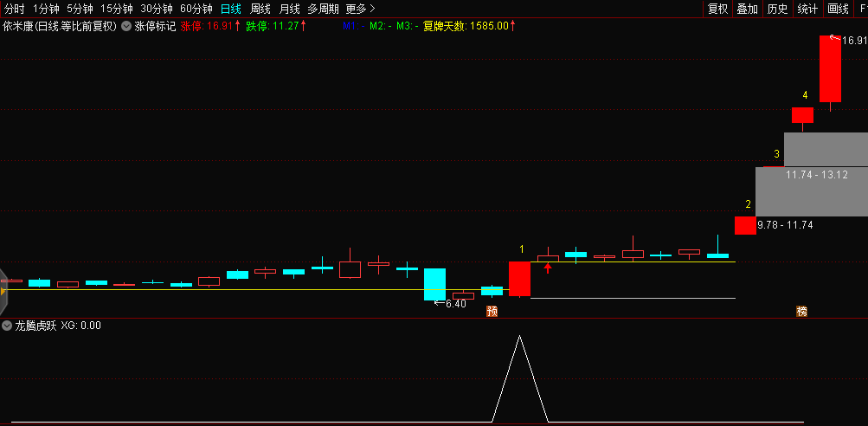Switch to 月线 monthly chart
Image resolution: width=868 pixels, height=426 pixels.
pyautogui.click(x=290, y=9)
